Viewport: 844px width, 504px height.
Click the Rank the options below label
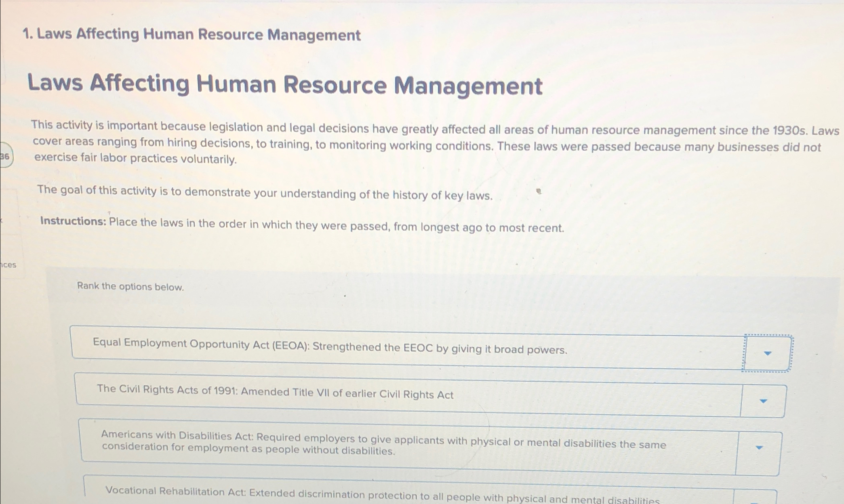point(130,287)
